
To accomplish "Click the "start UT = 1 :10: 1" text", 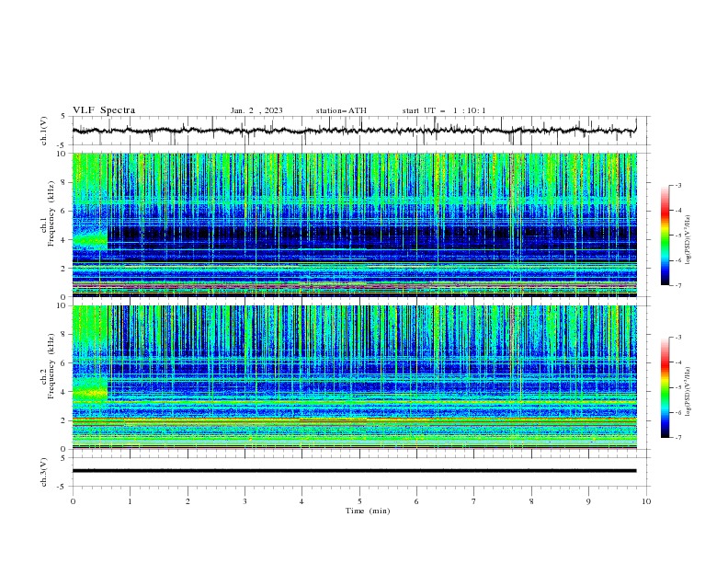I will pos(444,110).
